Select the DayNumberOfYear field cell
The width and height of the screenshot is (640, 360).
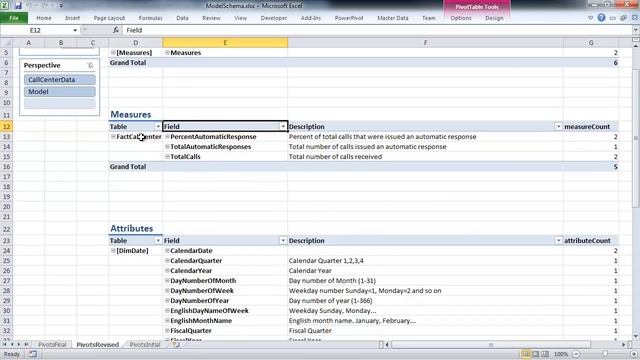click(x=225, y=301)
